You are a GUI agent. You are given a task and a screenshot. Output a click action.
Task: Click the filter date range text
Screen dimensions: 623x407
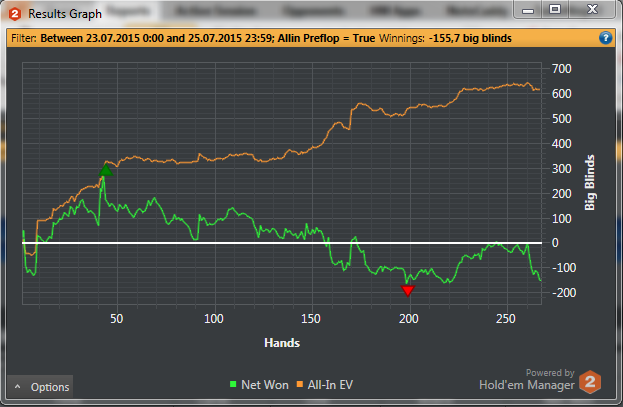point(157,39)
